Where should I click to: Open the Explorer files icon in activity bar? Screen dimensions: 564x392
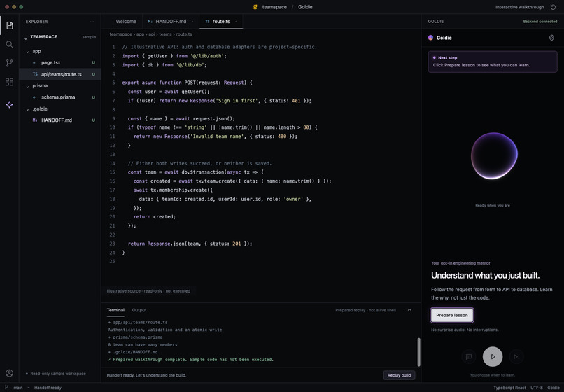(x=10, y=26)
